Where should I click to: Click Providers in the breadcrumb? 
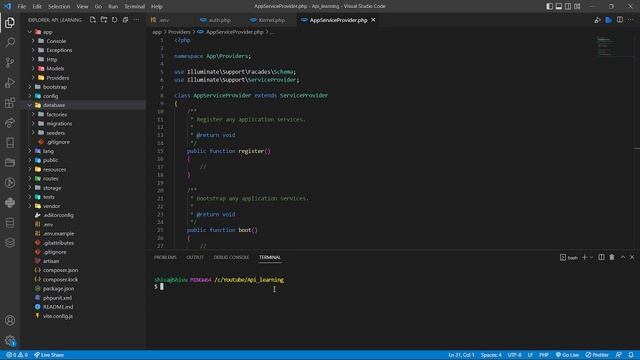179,32
